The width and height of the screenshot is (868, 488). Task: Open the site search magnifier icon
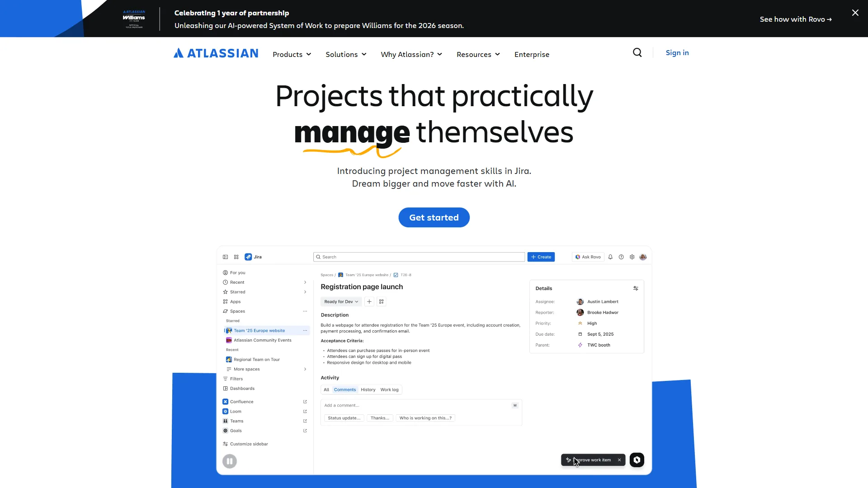[637, 53]
